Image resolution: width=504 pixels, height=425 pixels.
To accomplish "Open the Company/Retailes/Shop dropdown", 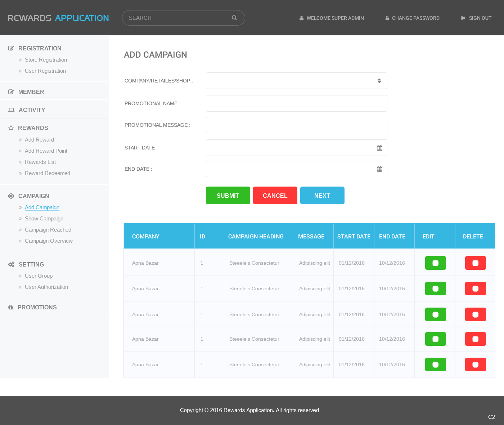I will tap(296, 81).
